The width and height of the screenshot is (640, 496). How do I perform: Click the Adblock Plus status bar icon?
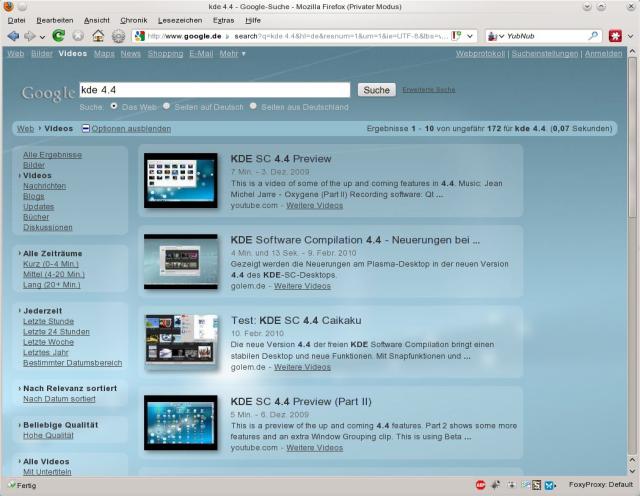[480, 485]
